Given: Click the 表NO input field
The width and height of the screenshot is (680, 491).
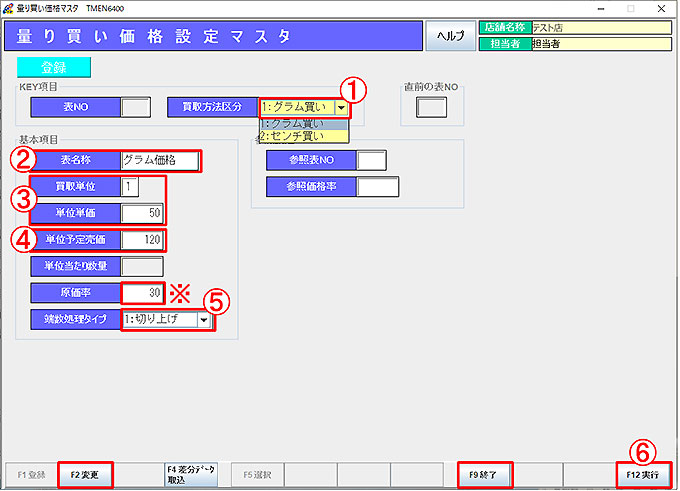Looking at the screenshot, I should [136, 107].
